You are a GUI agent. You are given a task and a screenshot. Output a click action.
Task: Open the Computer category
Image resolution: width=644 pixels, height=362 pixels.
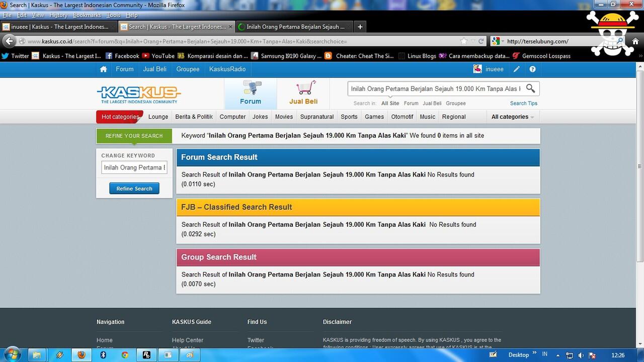click(232, 117)
